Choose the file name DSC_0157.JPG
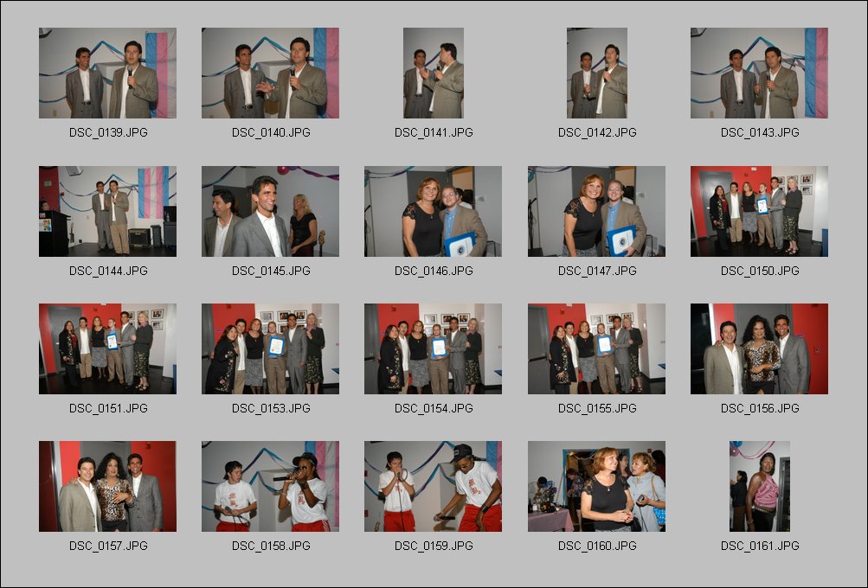This screenshot has height=588, width=868. point(108,546)
